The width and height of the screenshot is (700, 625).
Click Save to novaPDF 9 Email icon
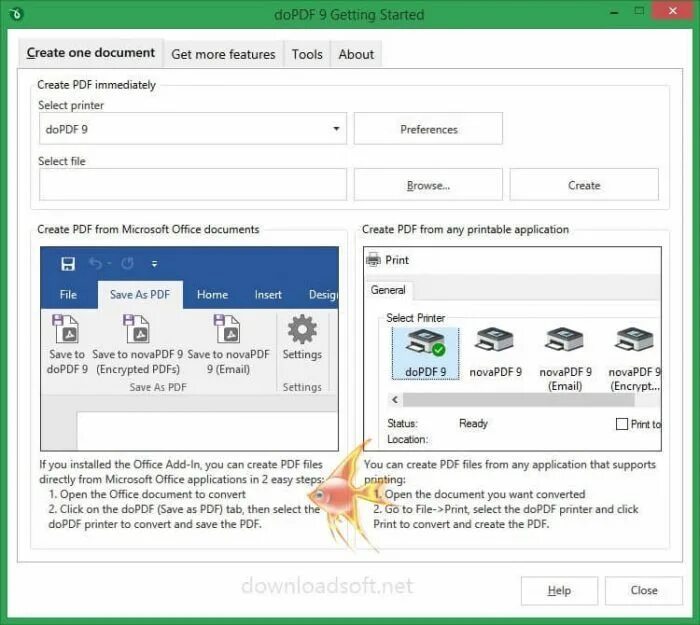pyautogui.click(x=227, y=329)
